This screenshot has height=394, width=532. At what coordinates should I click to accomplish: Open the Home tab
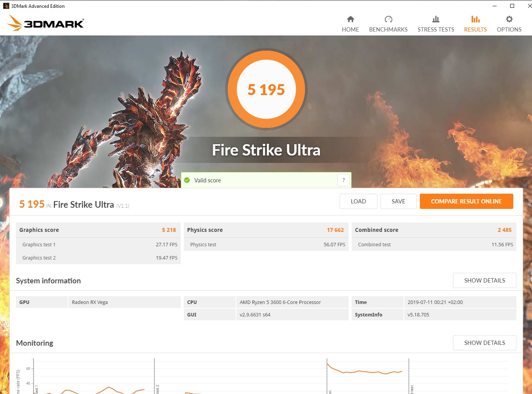click(351, 24)
